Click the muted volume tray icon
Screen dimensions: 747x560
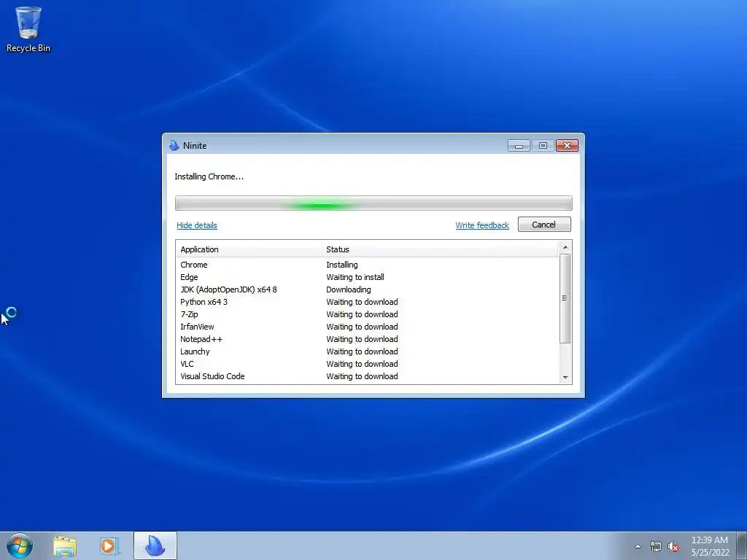673,546
